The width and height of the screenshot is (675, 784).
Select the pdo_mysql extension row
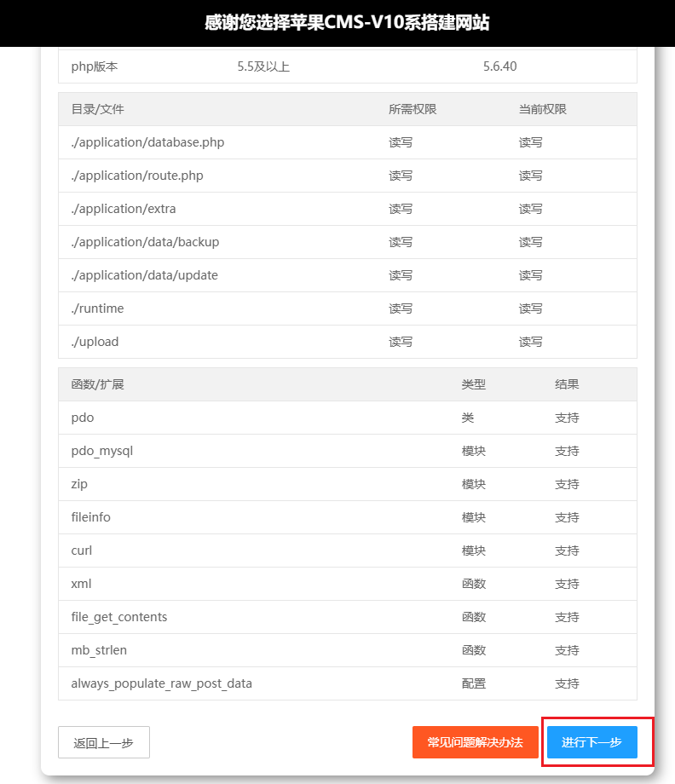pyautogui.click(x=348, y=451)
